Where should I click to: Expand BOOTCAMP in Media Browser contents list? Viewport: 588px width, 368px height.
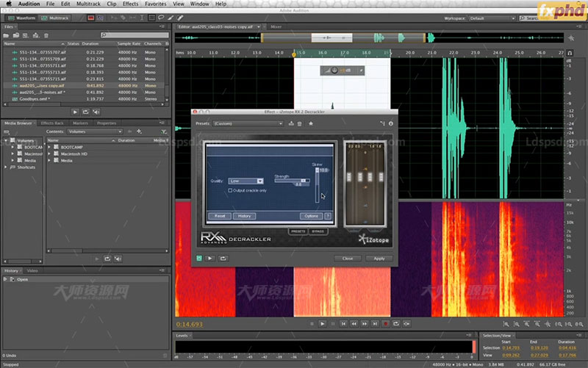[49, 148]
